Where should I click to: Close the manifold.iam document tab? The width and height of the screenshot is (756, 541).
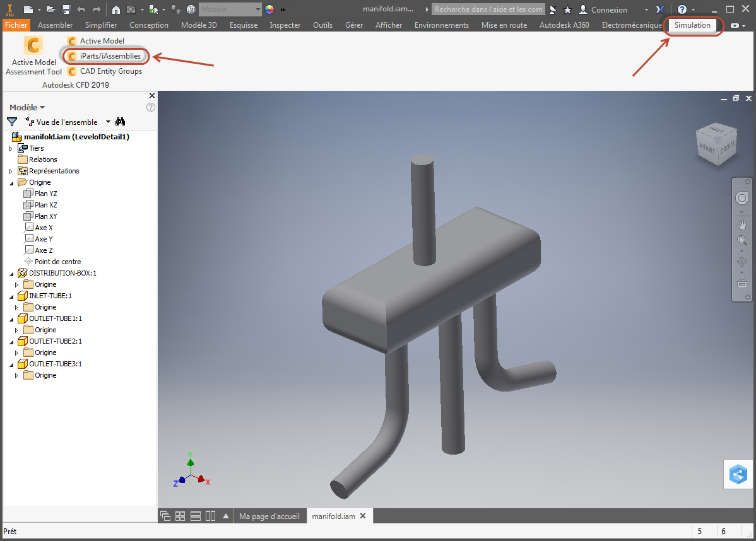click(x=363, y=516)
